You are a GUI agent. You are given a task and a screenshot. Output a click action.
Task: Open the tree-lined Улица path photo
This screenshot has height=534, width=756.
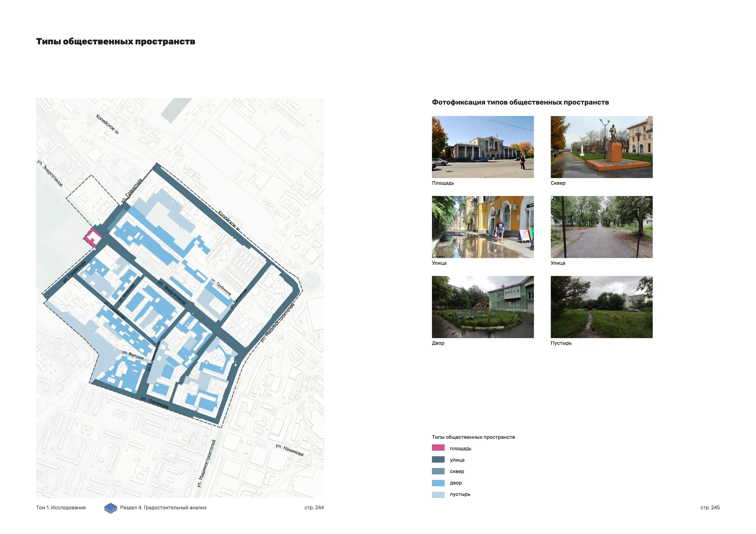pos(601,227)
